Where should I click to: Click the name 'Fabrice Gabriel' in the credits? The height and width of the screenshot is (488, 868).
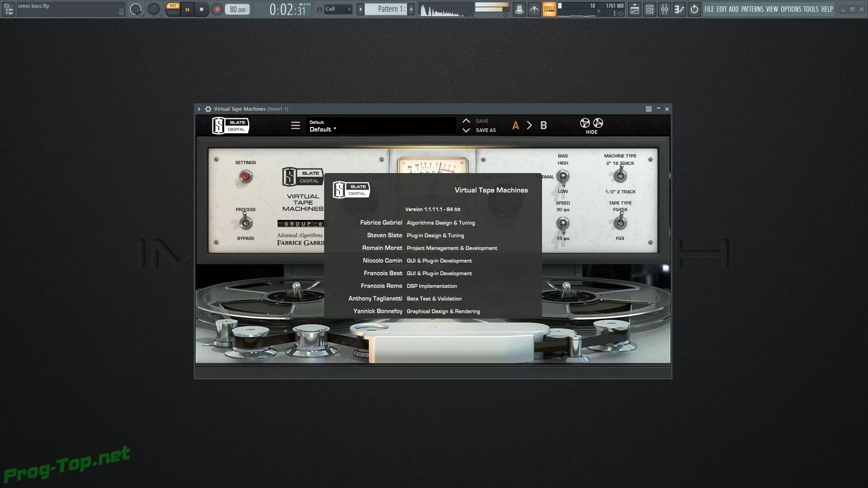tap(381, 223)
